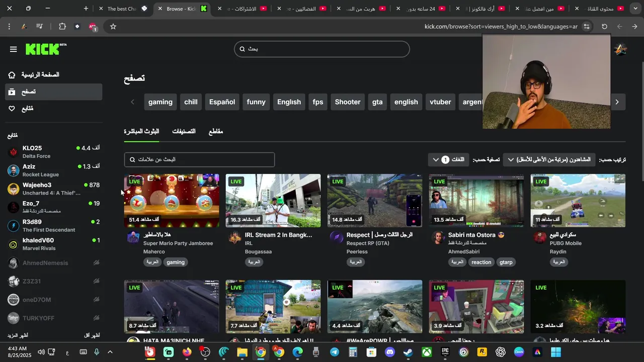Select the funny tag chip
This screenshot has height=362, width=644.
[256, 102]
